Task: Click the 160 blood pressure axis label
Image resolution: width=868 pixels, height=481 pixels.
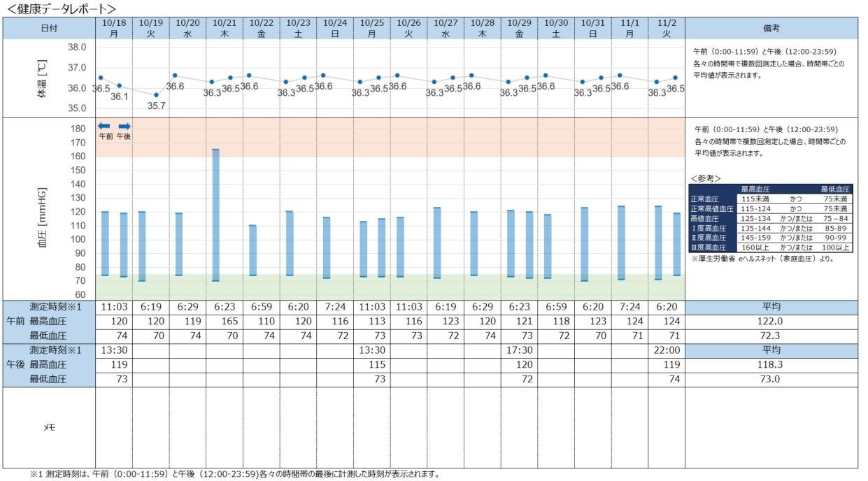Action: click(x=78, y=157)
